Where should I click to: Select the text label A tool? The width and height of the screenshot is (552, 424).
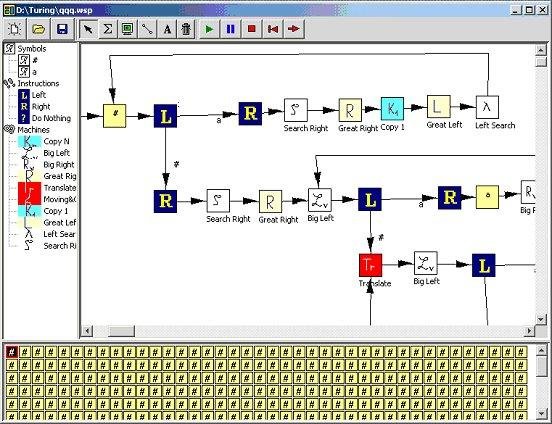click(x=167, y=29)
